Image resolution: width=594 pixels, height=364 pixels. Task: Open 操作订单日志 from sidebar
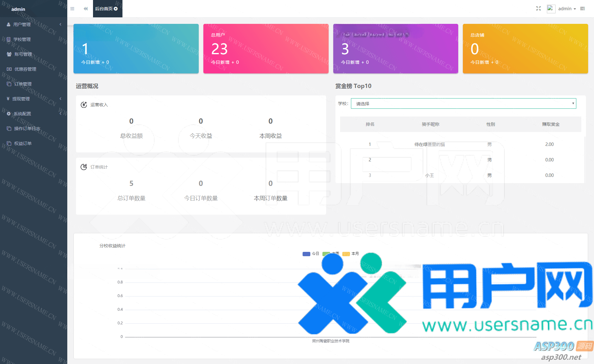point(27,129)
